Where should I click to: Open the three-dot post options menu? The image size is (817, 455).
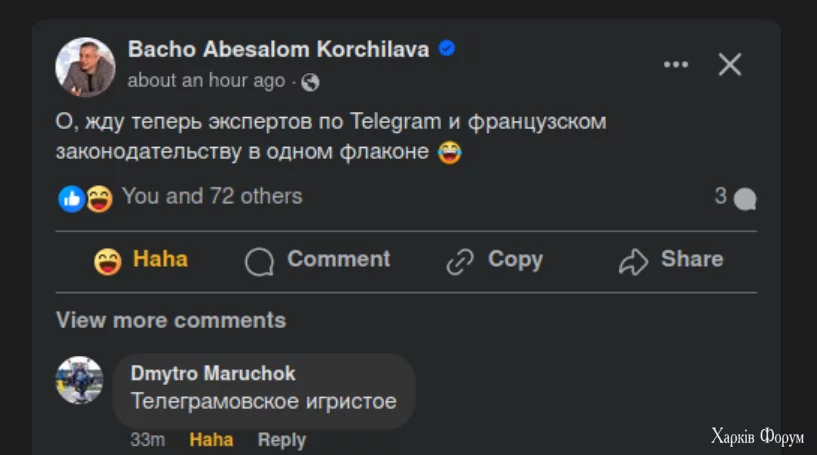tap(676, 65)
